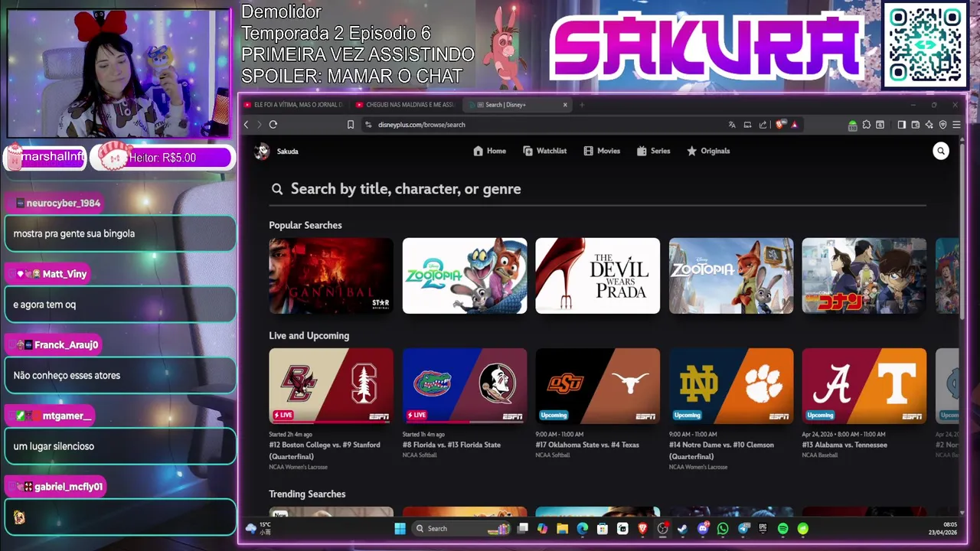Image resolution: width=980 pixels, height=551 pixels.
Task: Open the Windows Start menu
Action: pyautogui.click(x=400, y=528)
